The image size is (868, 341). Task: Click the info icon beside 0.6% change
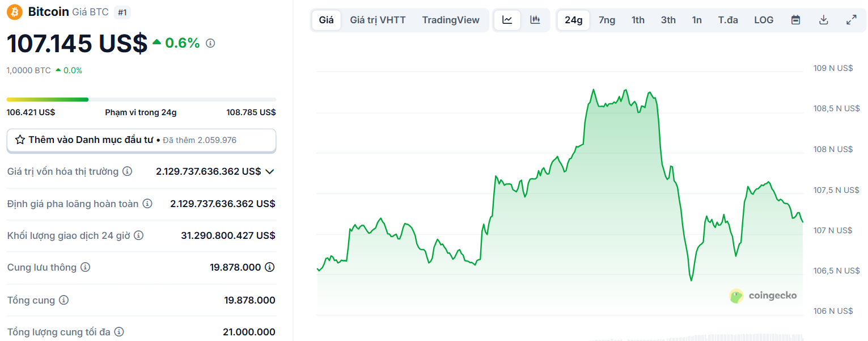(210, 43)
